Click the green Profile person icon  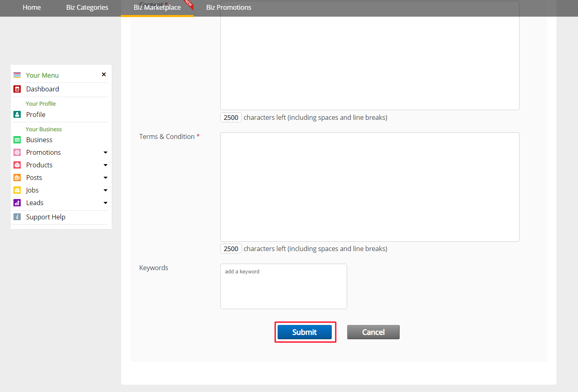17,115
